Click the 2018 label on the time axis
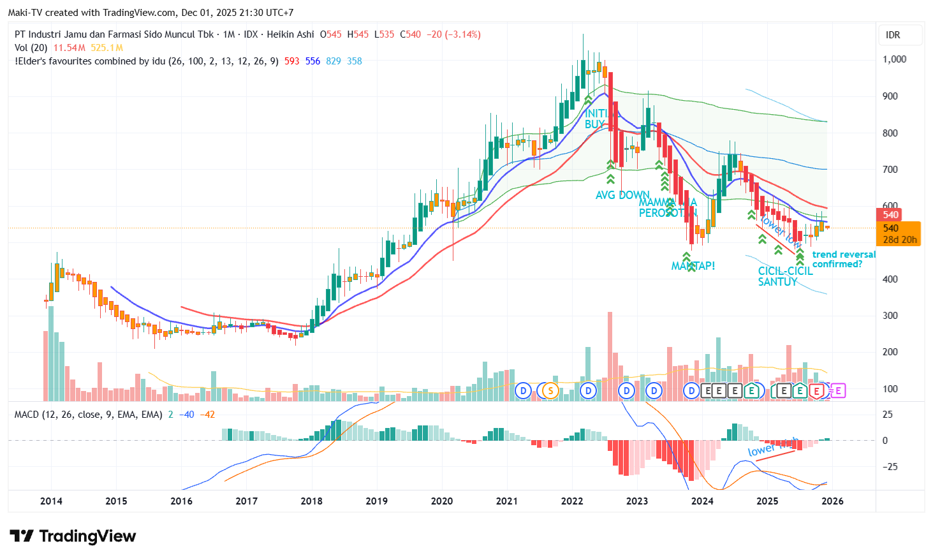The height and width of the screenshot is (560, 933). (x=311, y=501)
